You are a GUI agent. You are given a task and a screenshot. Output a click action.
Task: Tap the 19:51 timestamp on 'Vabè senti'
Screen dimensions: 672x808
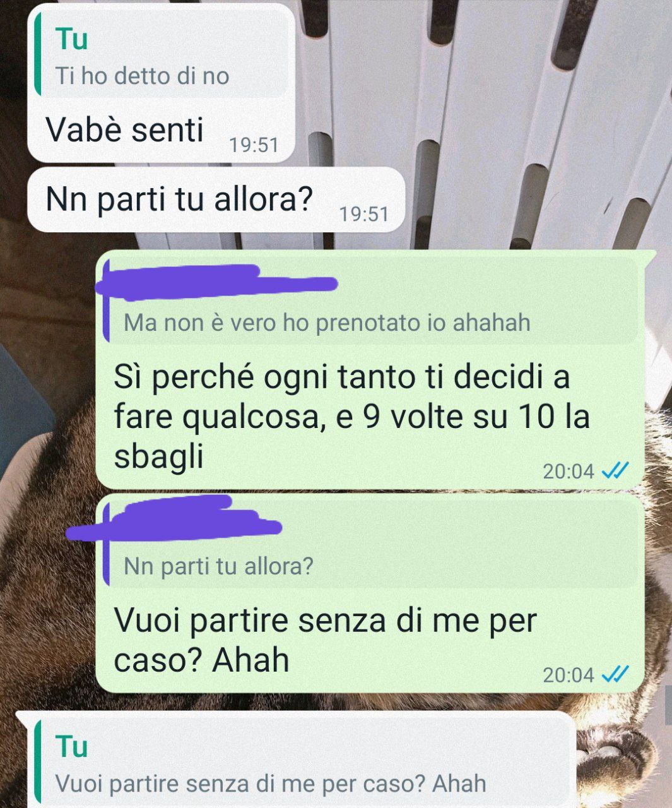254,146
